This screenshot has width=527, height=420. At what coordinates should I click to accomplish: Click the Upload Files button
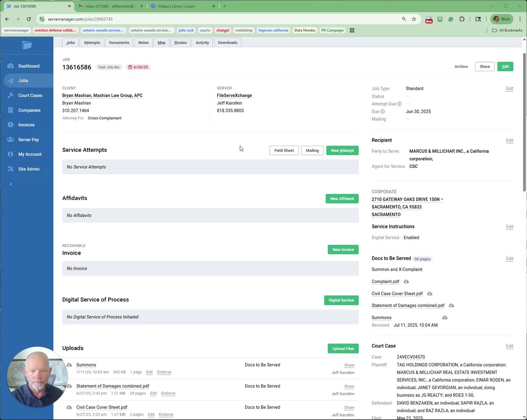(x=343, y=348)
